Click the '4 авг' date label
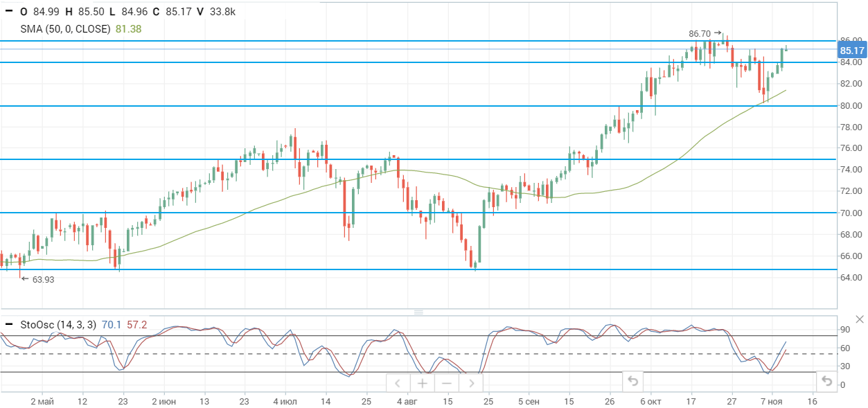Image resolution: width=868 pixels, height=408 pixels. [x=407, y=401]
